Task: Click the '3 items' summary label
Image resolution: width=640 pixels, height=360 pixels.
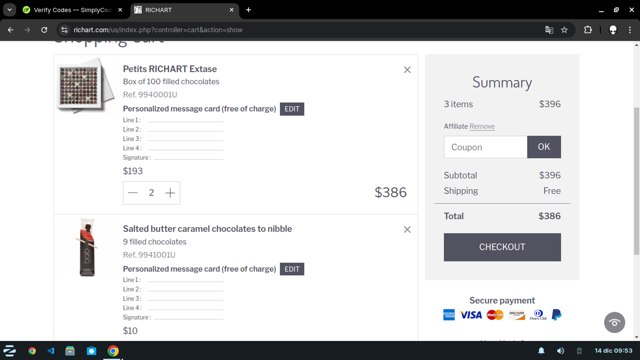Action: 458,104
